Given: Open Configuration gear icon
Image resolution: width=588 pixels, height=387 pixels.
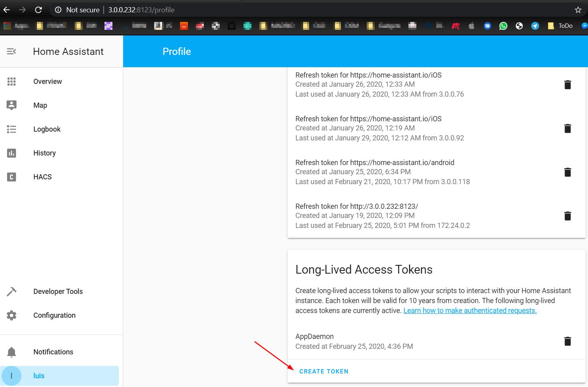Looking at the screenshot, I should click(12, 315).
